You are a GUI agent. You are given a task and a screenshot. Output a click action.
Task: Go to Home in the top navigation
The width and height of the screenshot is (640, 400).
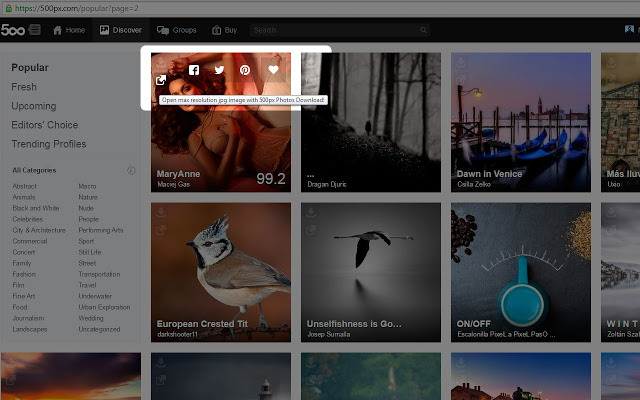69,30
